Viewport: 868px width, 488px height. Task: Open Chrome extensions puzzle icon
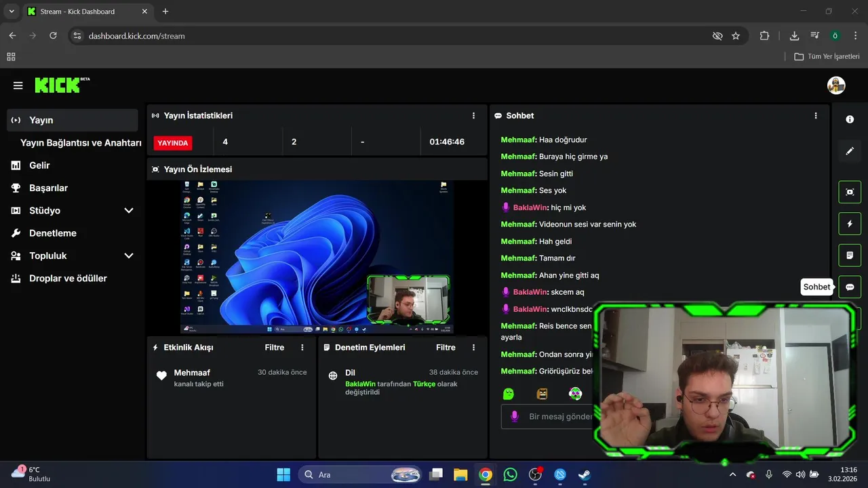coord(765,36)
